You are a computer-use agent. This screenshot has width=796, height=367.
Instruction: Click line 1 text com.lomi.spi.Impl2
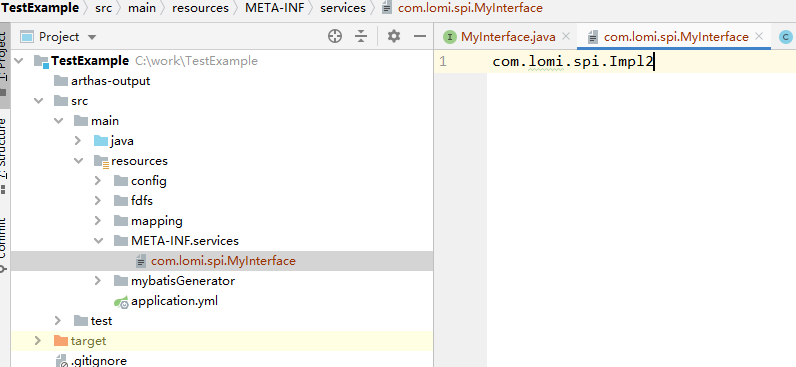(573, 62)
